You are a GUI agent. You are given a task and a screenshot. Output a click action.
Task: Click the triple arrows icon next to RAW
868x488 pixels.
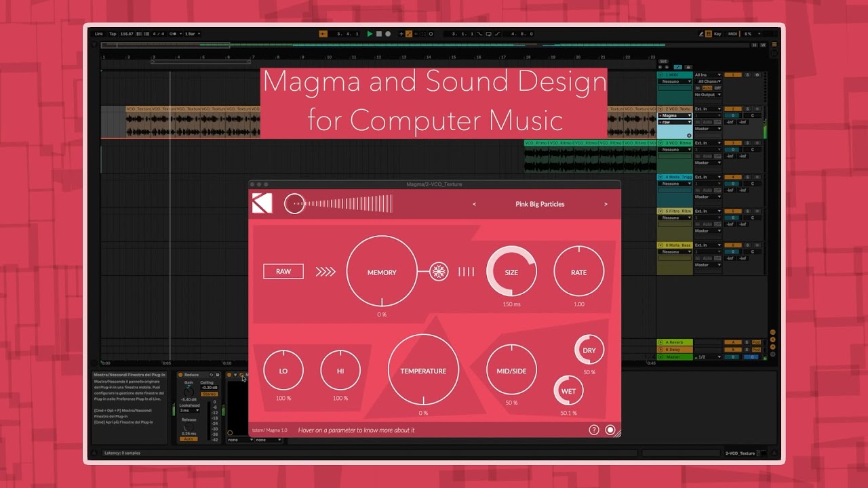point(325,272)
